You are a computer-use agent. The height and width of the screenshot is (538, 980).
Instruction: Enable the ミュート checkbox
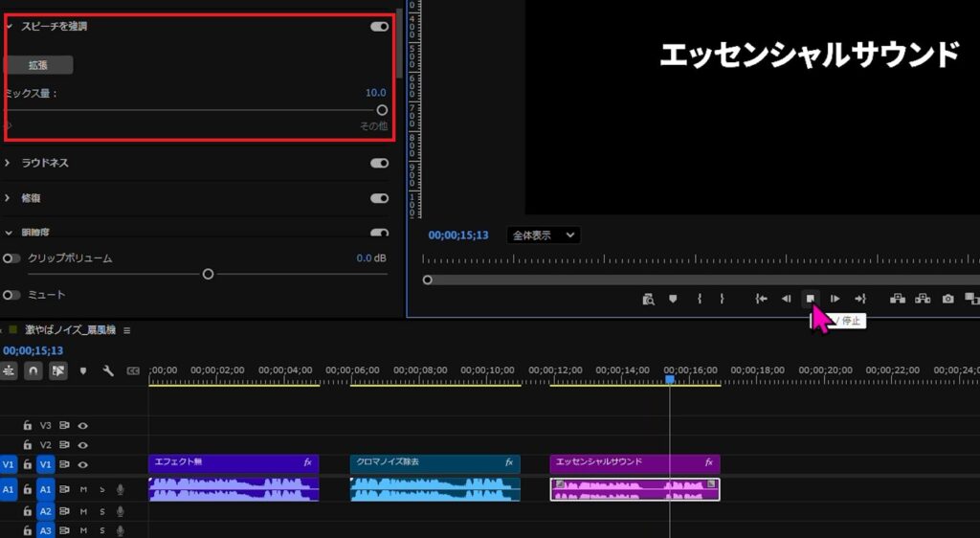pyautogui.click(x=11, y=295)
